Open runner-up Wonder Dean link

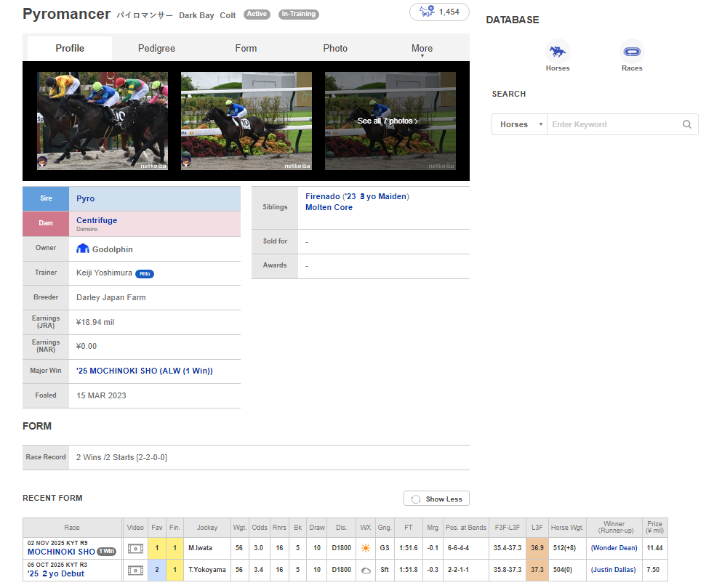coord(614,548)
